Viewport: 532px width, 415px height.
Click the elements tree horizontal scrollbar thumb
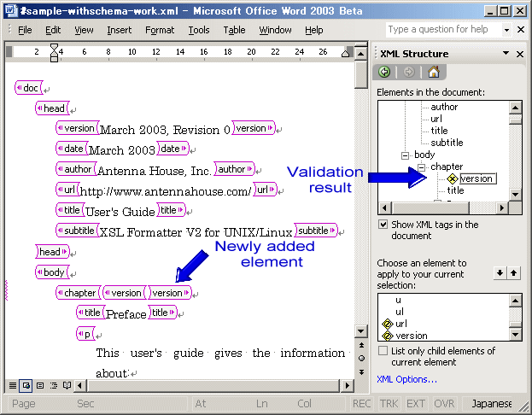(x=430, y=207)
